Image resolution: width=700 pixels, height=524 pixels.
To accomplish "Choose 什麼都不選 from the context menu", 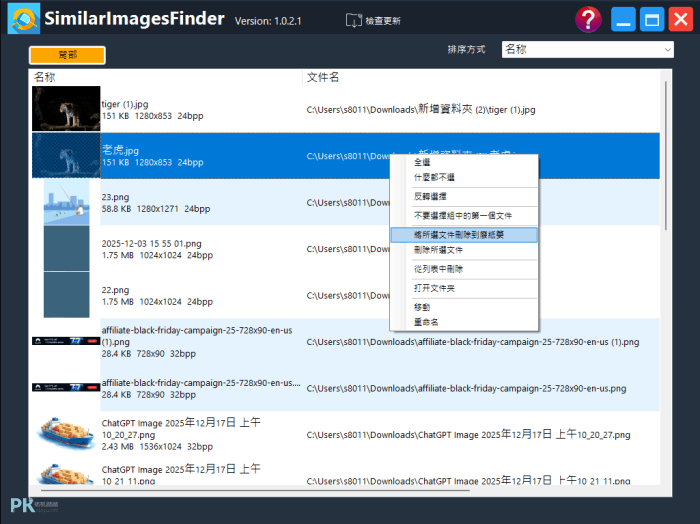I will [x=464, y=177].
